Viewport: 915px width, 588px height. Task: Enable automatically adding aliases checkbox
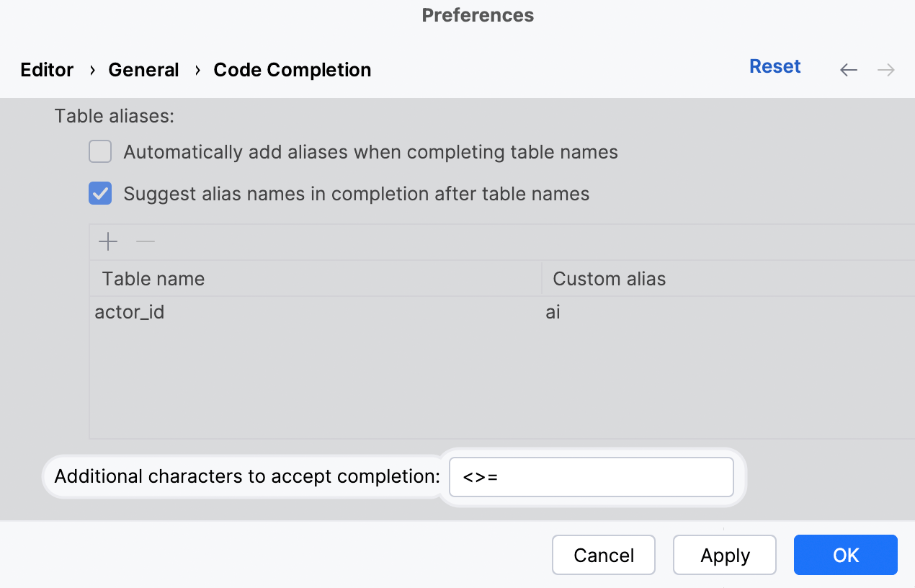tap(100, 152)
